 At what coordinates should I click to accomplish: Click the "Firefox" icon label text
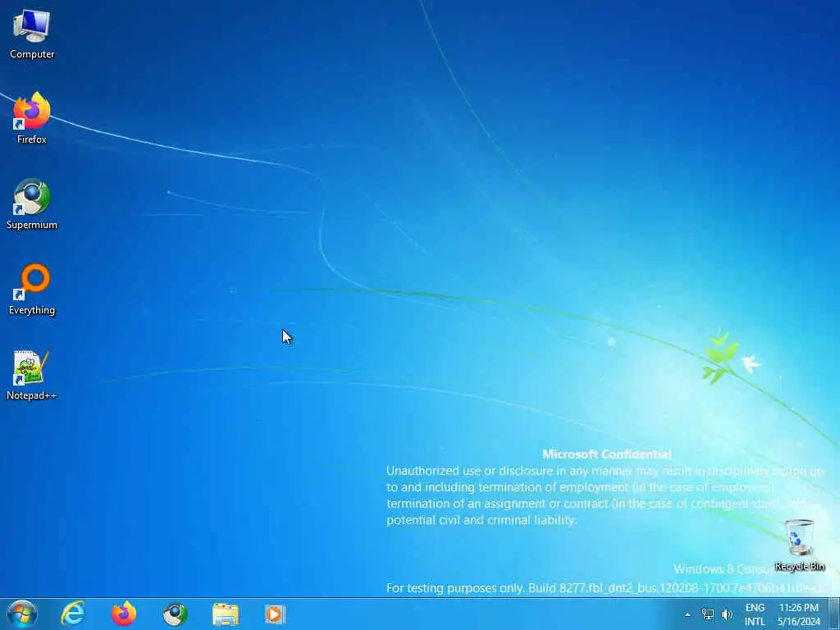pyautogui.click(x=32, y=139)
